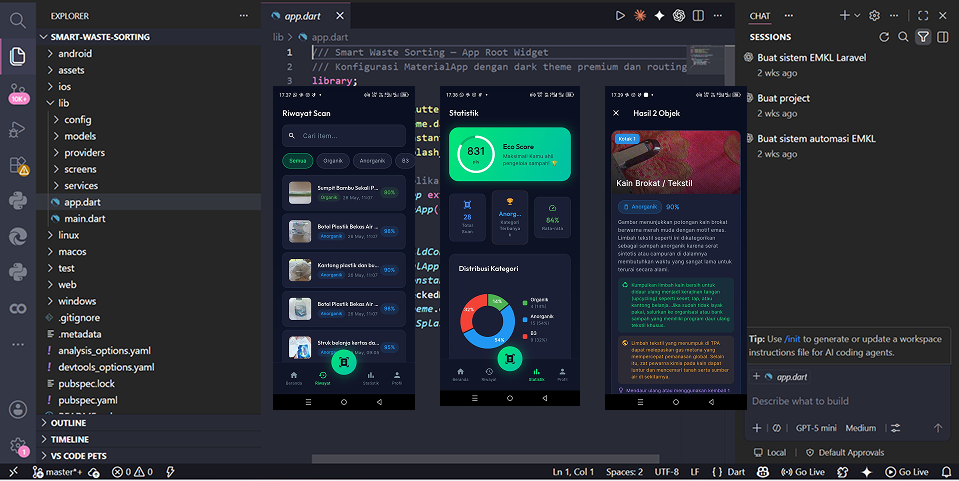The height and width of the screenshot is (481, 959).
Task: Click the horizontal editor scrollbar
Action: 486,458
